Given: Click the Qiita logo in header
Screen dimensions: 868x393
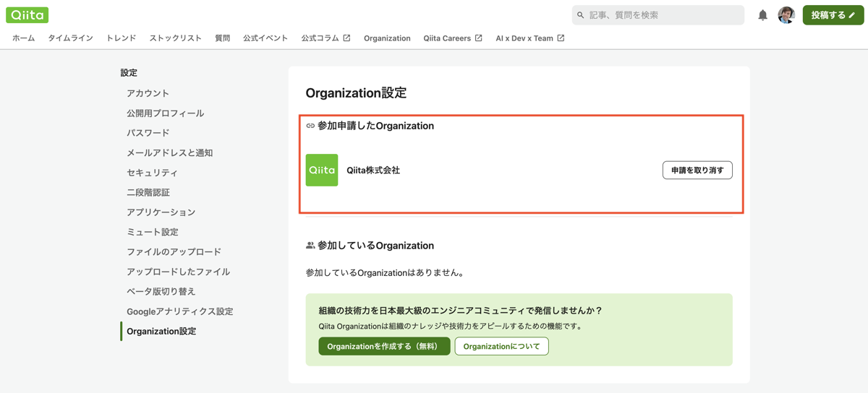Looking at the screenshot, I should 27,14.
